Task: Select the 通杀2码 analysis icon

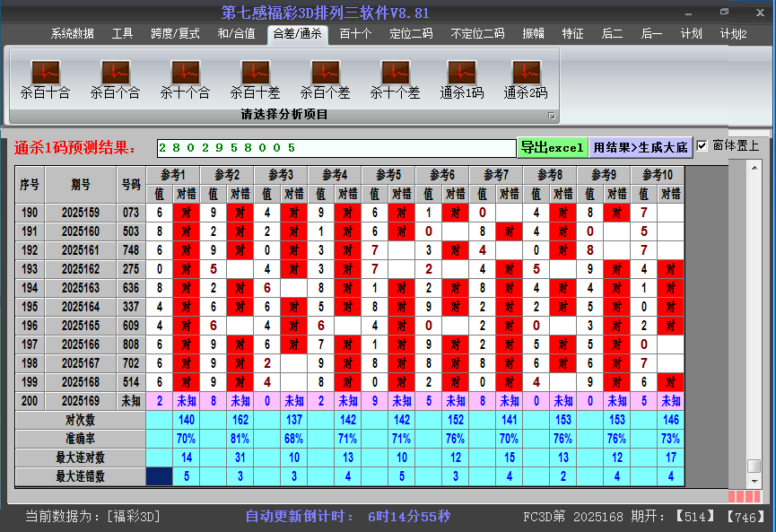Action: click(526, 80)
